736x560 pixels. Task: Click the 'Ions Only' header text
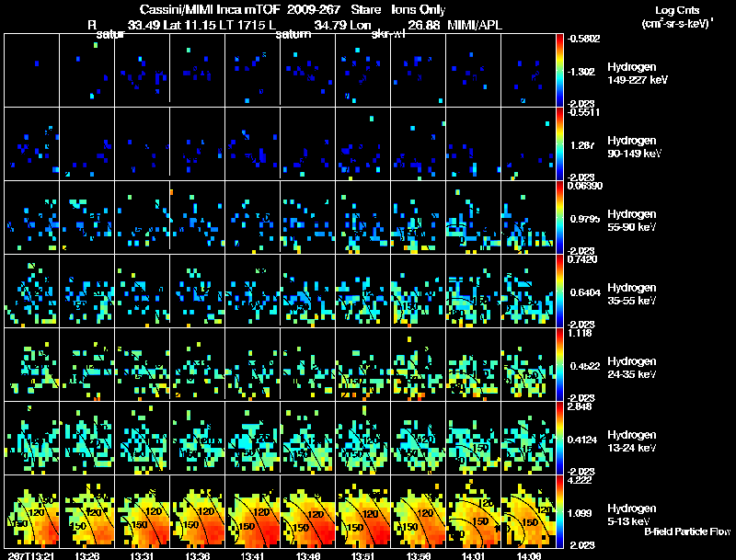click(419, 9)
